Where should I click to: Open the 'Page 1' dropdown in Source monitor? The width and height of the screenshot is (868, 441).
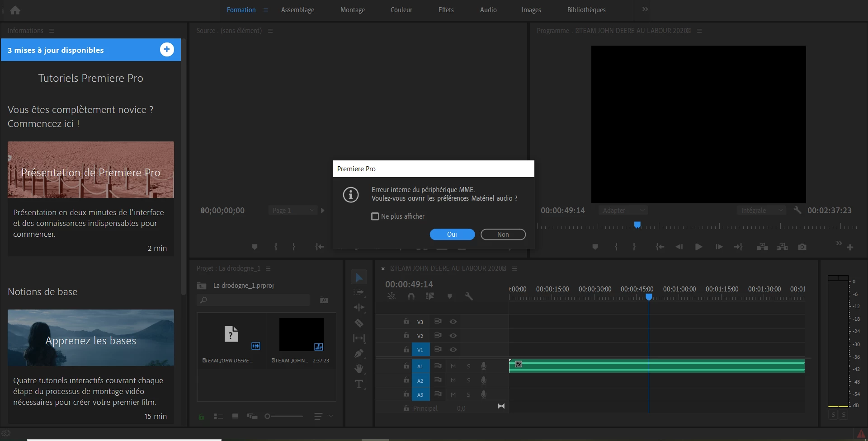click(293, 211)
